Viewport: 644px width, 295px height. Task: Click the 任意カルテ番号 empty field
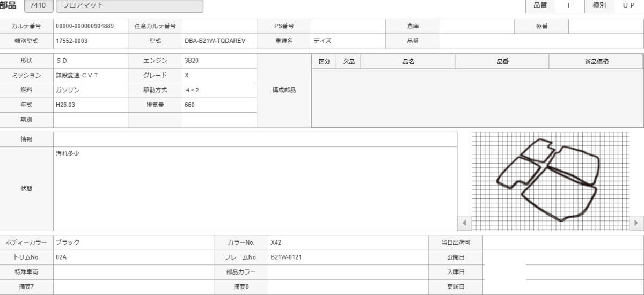pos(219,26)
